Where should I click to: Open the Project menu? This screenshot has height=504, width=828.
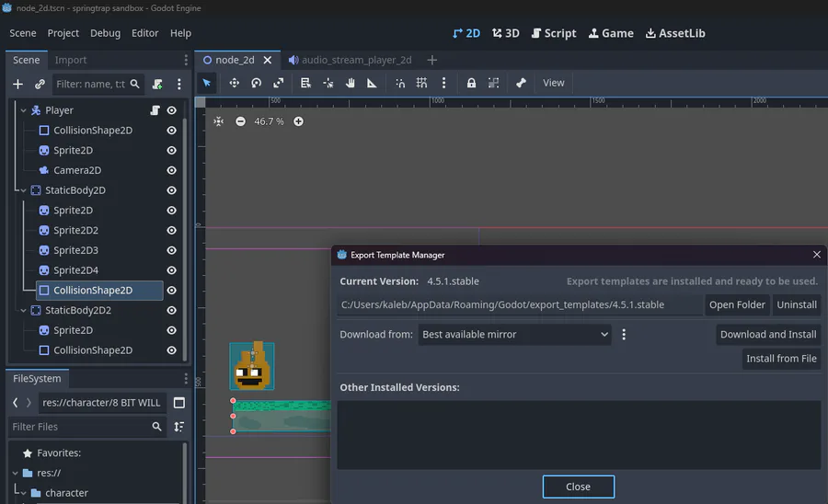click(63, 33)
